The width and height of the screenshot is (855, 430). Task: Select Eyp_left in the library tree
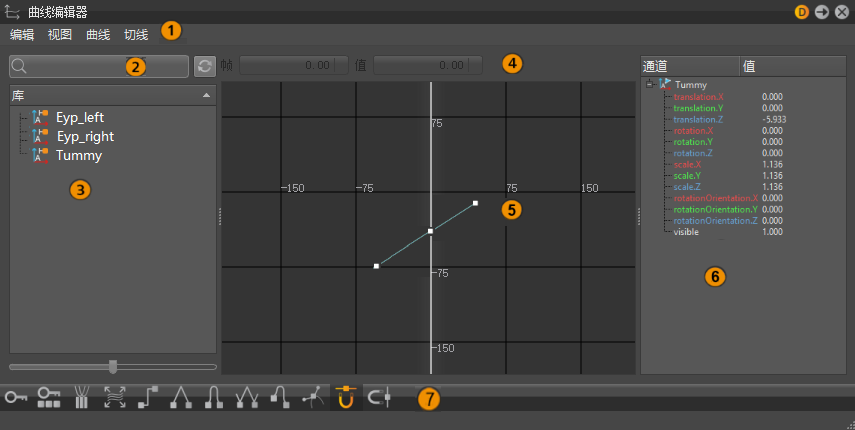[80, 117]
